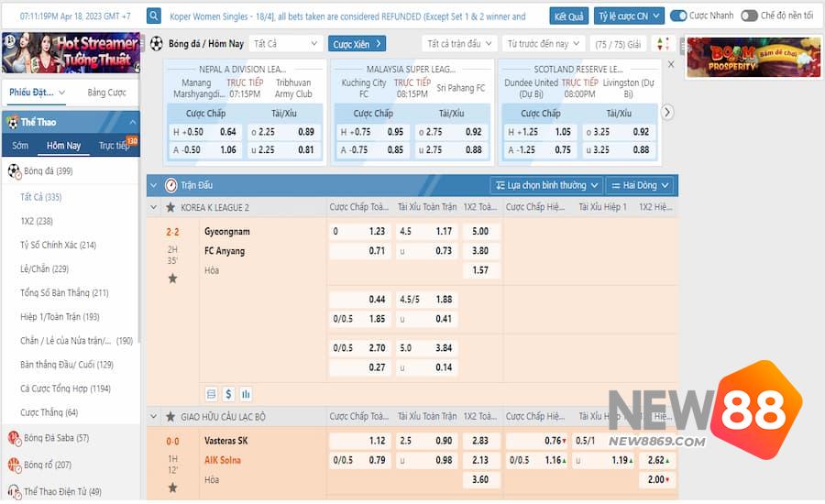The width and height of the screenshot is (825, 504).
Task: Open the Tất cả trận đấu dropdown
Action: tap(459, 44)
